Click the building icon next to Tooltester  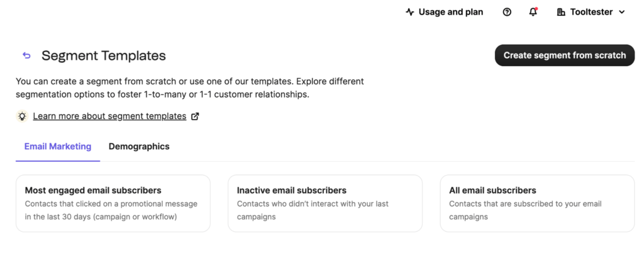[x=561, y=12]
